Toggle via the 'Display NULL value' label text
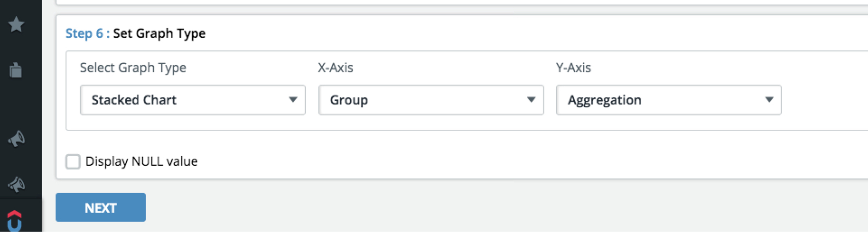The height and width of the screenshot is (233, 868). click(142, 162)
